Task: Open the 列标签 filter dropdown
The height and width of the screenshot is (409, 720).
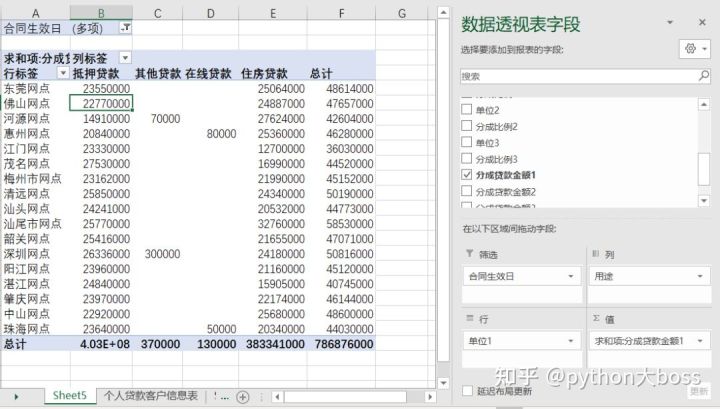Action: point(125,58)
